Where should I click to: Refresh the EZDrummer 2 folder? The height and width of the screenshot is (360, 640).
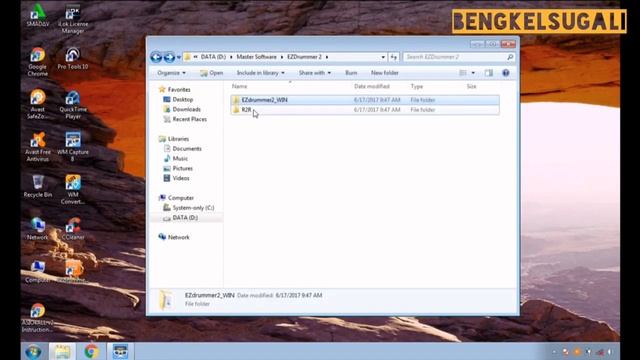[x=393, y=57]
